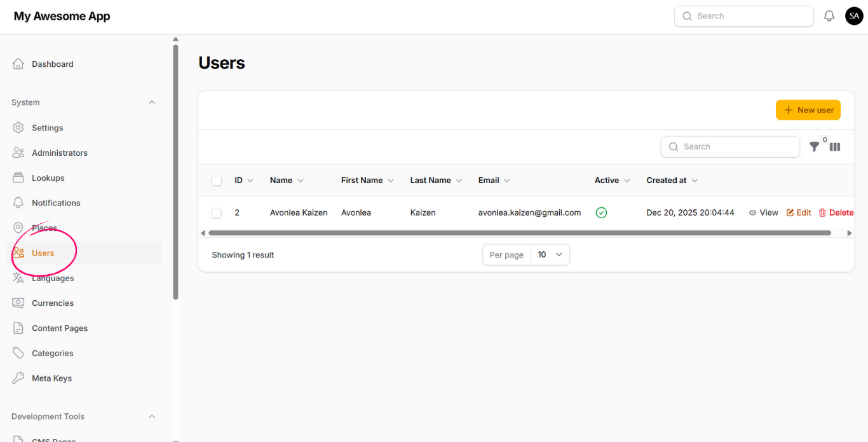Click the Delete link for Avonlea Kaizen
This screenshot has width=868, height=442.
point(836,213)
